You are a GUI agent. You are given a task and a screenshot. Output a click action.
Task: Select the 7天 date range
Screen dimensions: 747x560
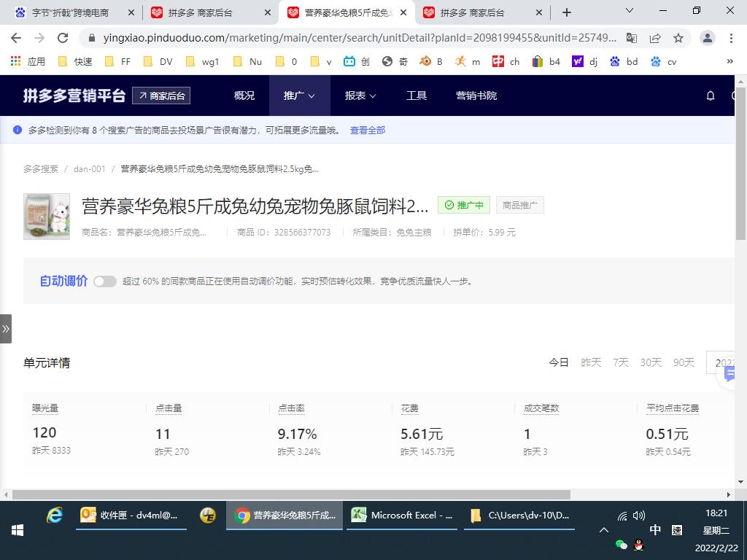[621, 363]
